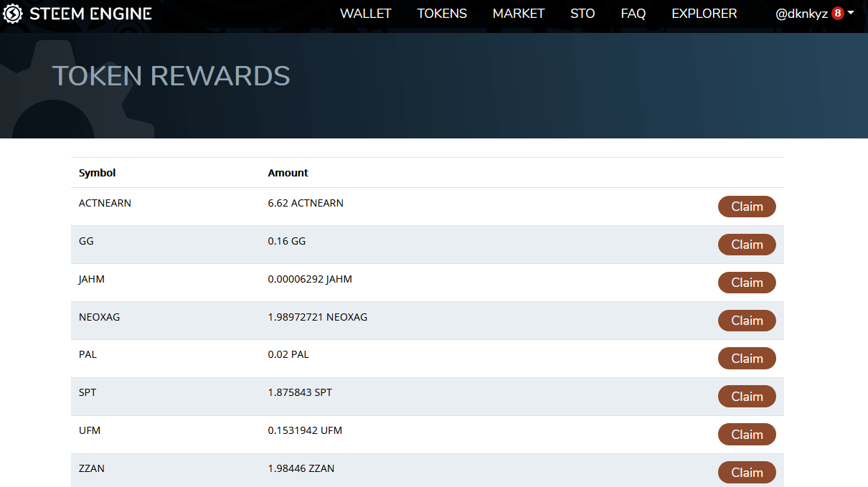Click the amount 0.1531942 UFM

(305, 431)
